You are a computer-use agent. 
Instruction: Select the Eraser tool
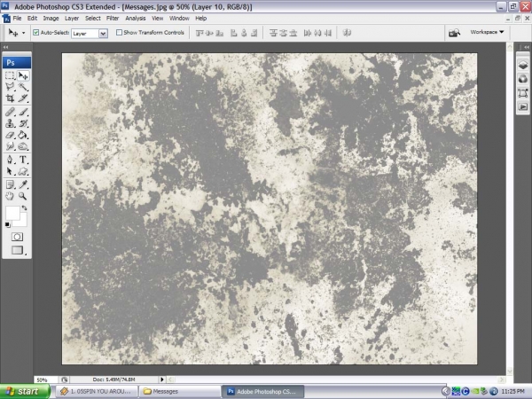pyautogui.click(x=10, y=135)
